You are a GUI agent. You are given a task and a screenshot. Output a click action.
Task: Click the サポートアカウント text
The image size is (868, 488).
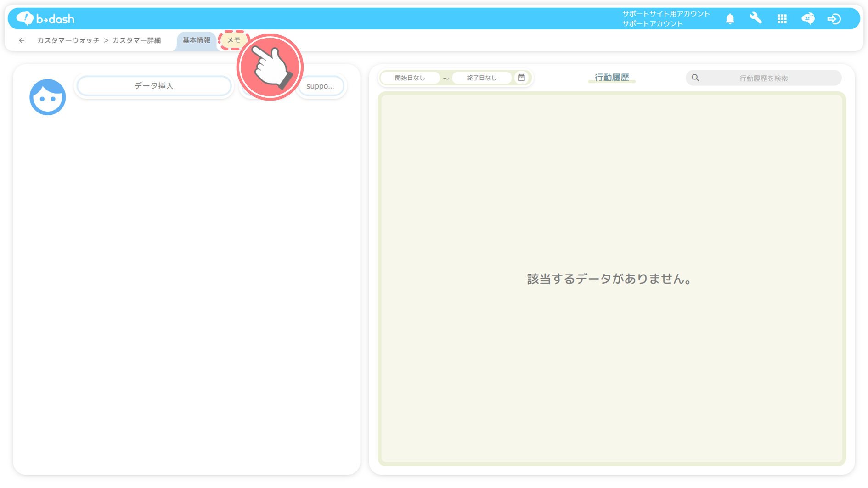653,23
